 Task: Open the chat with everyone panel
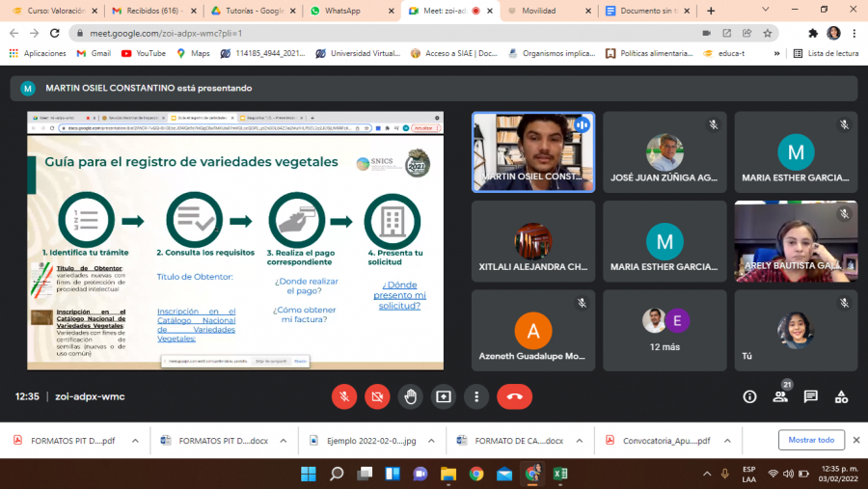pyautogui.click(x=810, y=396)
